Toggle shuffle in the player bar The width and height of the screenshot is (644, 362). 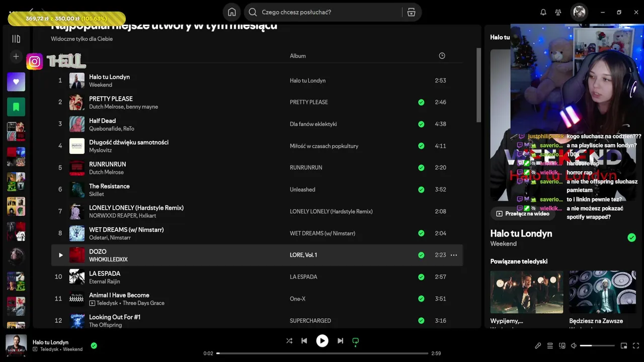[289, 341]
